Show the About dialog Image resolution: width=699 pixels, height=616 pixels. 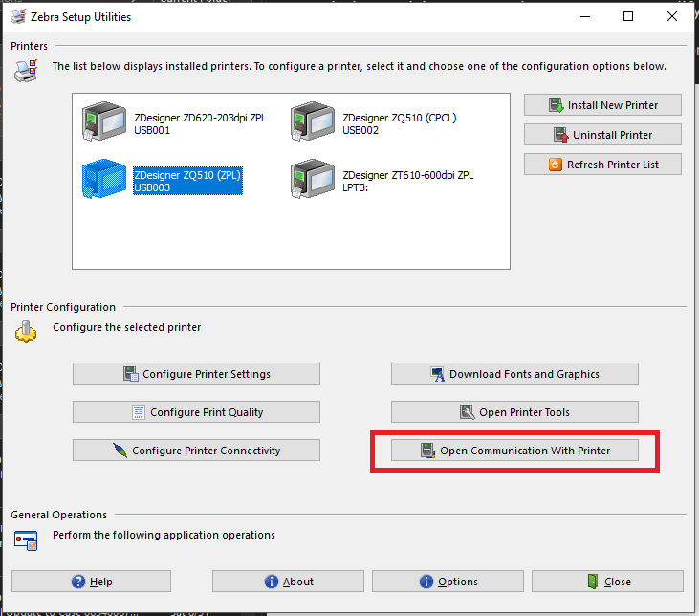tap(288, 582)
